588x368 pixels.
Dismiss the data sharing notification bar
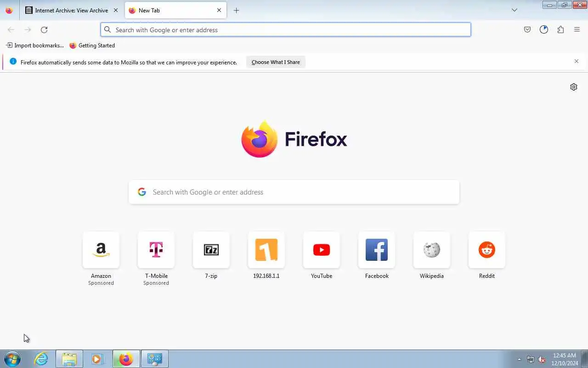coord(577,61)
